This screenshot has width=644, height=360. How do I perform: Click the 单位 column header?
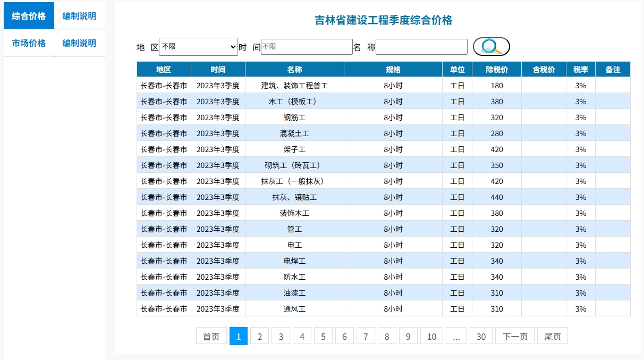click(x=457, y=70)
